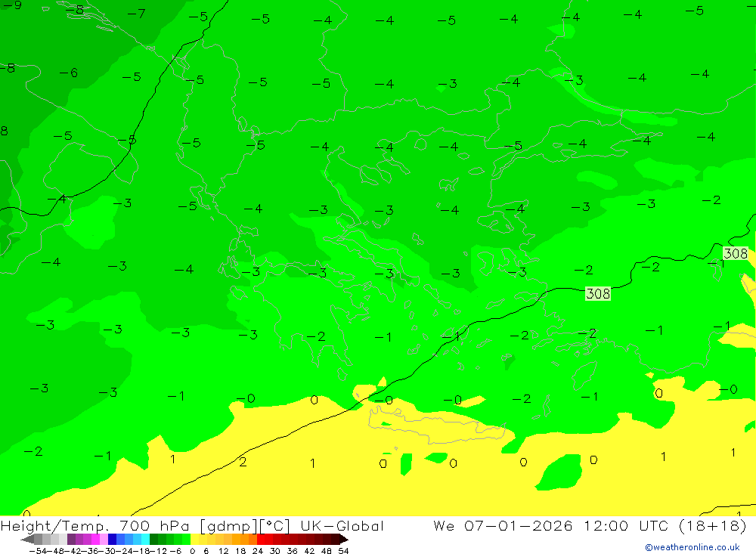756x554 pixels.
Task: Click the pink legend swatch before -30
Action: pyautogui.click(x=104, y=540)
